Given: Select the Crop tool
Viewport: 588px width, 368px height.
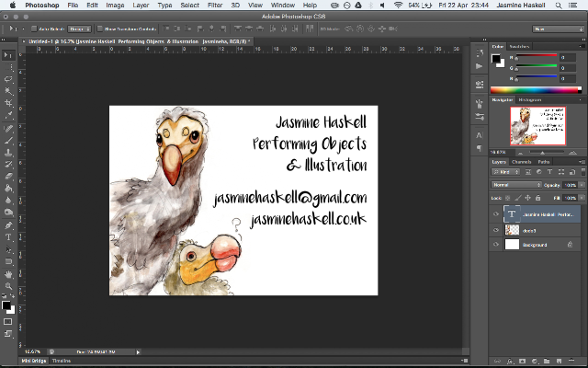Looking at the screenshot, I should (8, 103).
